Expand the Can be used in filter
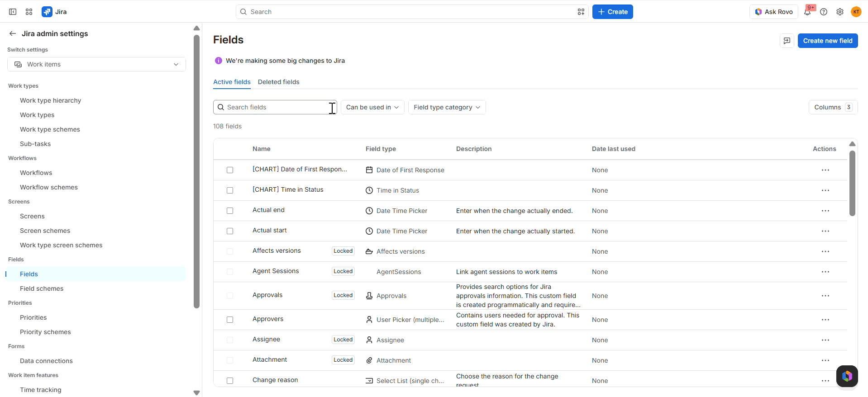Screen dimensions: 868x397 point(372,107)
